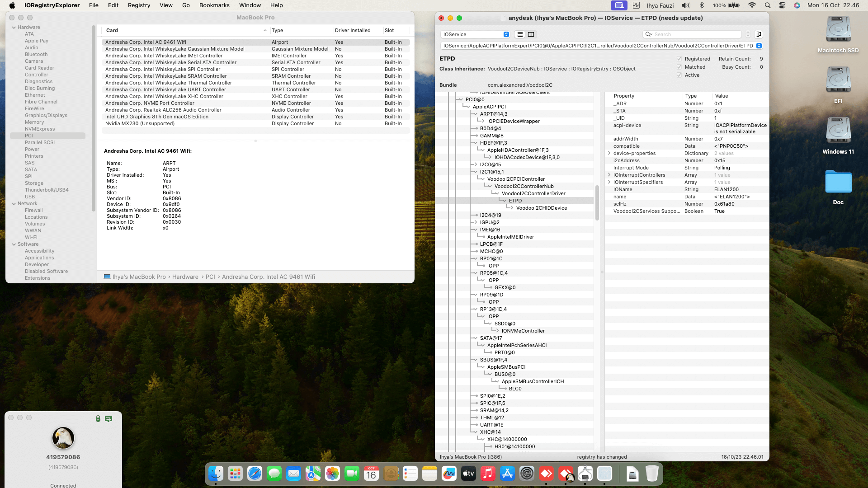This screenshot has width=868, height=488.
Task: Open the Go menu
Action: click(x=186, y=5)
